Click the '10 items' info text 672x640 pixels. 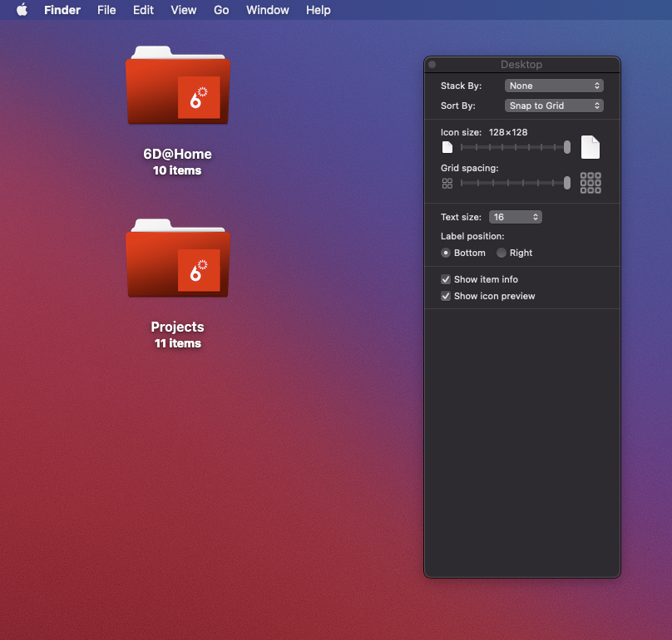coord(177,170)
